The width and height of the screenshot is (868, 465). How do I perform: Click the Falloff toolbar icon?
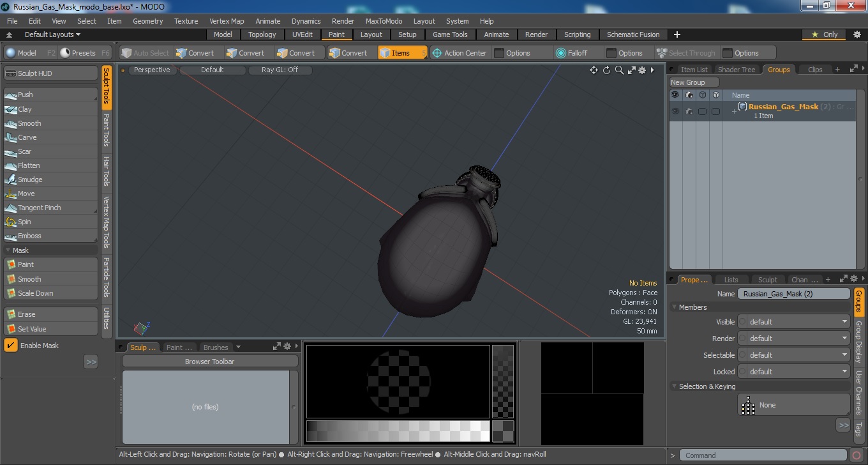561,53
